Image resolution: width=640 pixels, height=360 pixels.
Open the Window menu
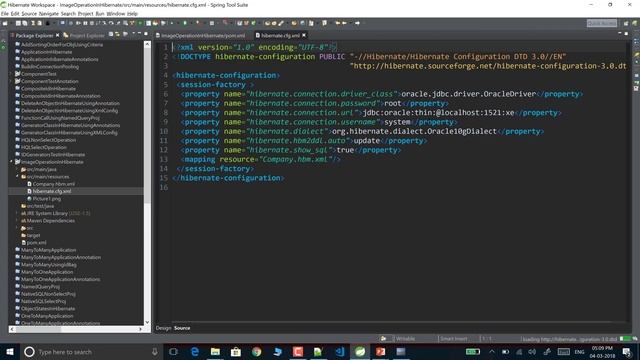click(x=116, y=13)
